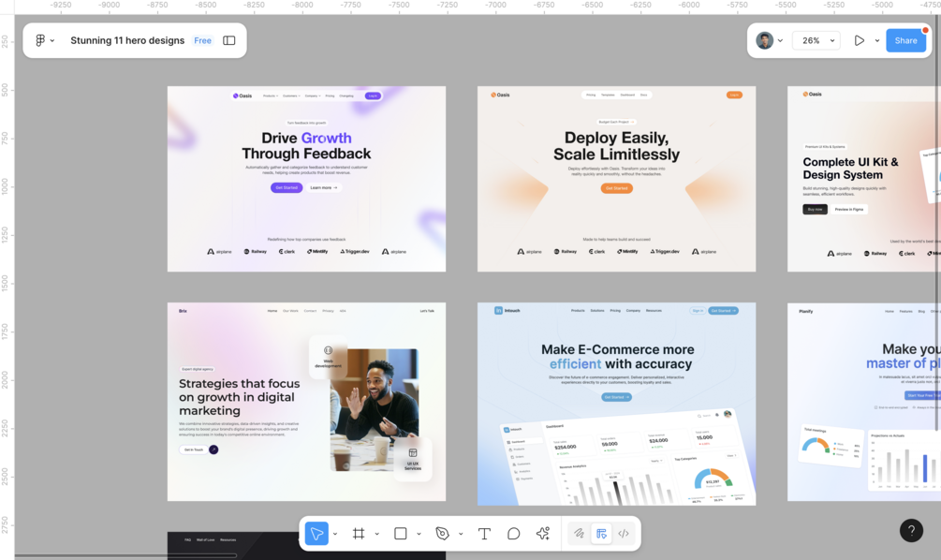Expand the shape tools chevron
Screen dimensions: 941x560
coord(419,534)
